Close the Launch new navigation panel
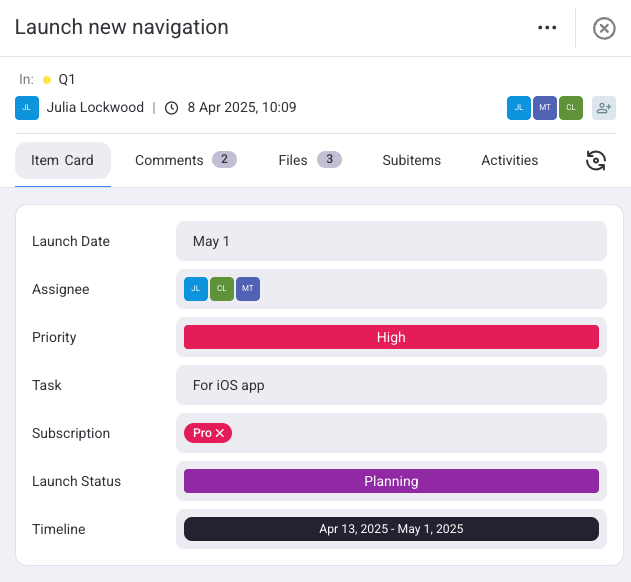The width and height of the screenshot is (631, 582). click(x=604, y=28)
